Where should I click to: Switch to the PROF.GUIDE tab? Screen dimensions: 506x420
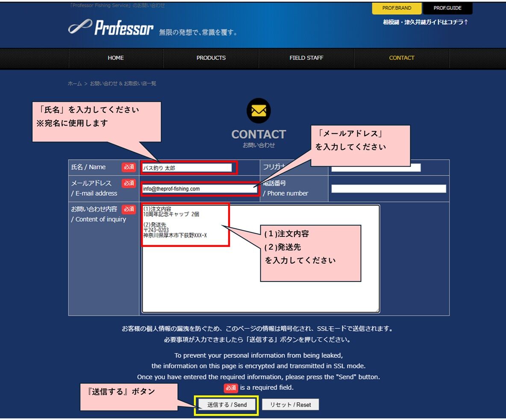pyautogui.click(x=447, y=8)
